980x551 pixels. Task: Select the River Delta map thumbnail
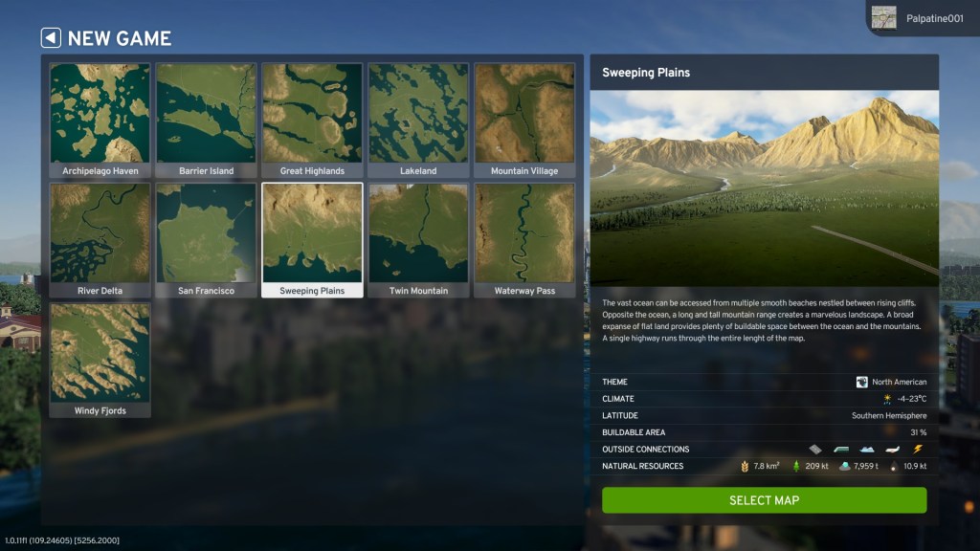(x=100, y=239)
